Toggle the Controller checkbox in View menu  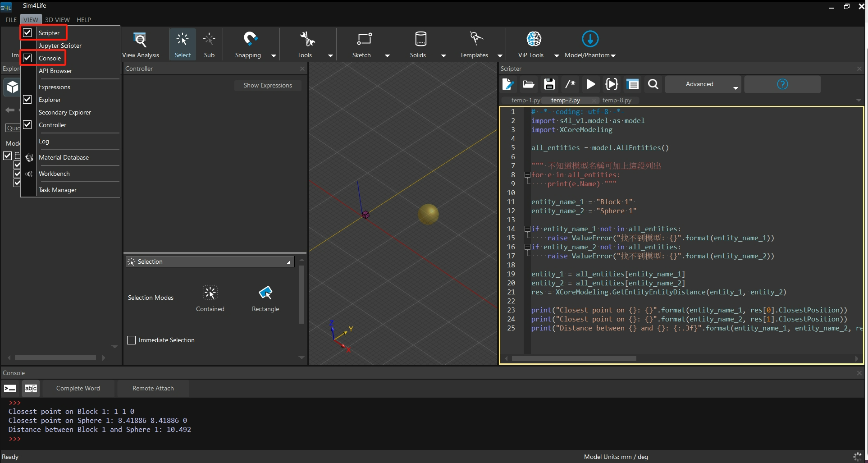(x=27, y=125)
